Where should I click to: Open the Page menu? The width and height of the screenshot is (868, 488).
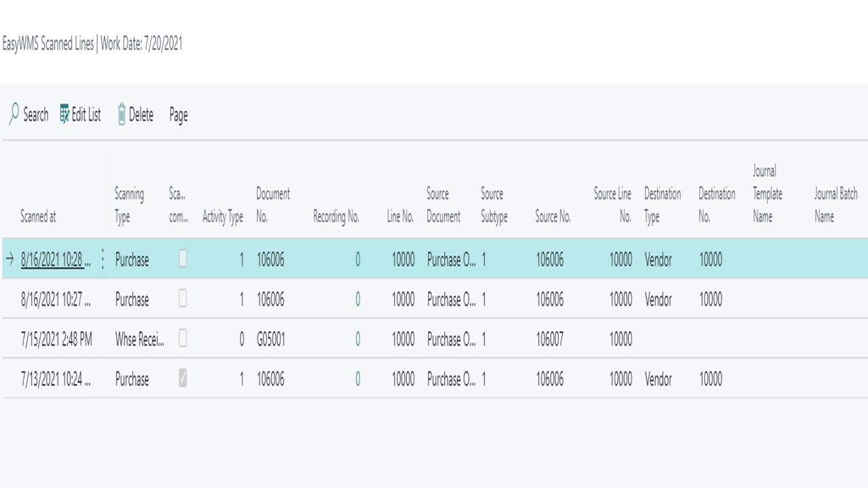pyautogui.click(x=178, y=115)
